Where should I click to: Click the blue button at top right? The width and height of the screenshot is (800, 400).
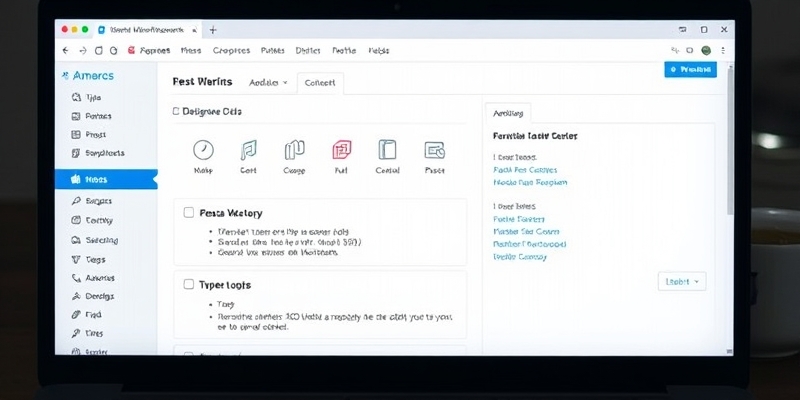tap(690, 69)
